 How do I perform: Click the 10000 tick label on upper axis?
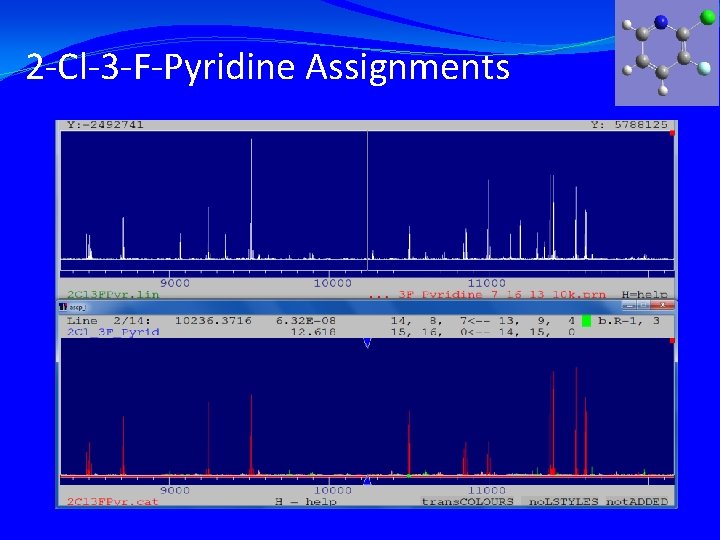[x=332, y=283]
